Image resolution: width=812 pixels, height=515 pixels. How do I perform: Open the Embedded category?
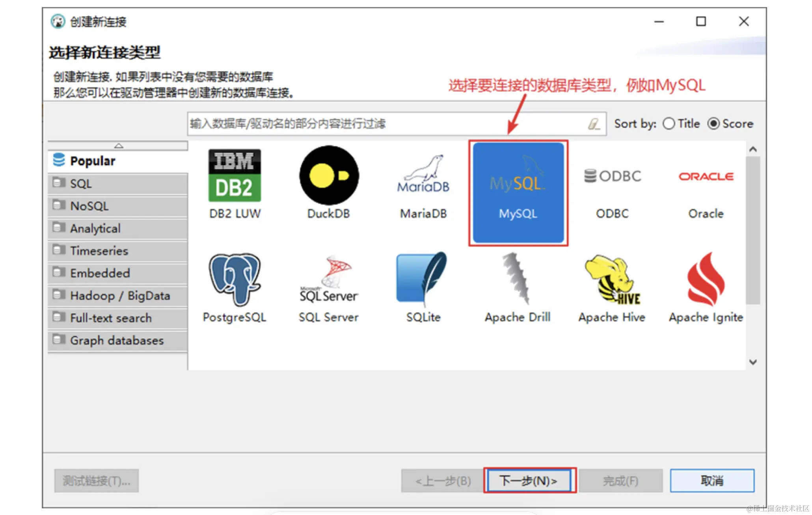(118, 273)
